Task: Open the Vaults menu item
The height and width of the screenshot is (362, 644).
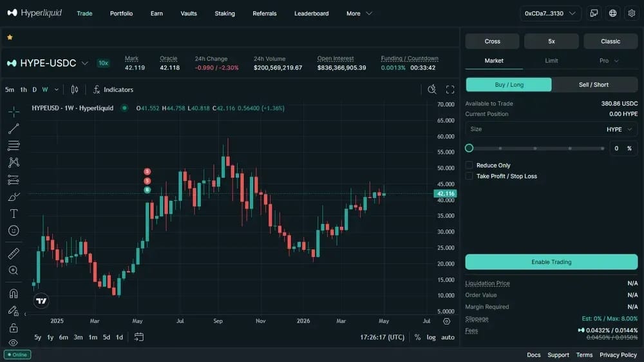Action: click(189, 13)
